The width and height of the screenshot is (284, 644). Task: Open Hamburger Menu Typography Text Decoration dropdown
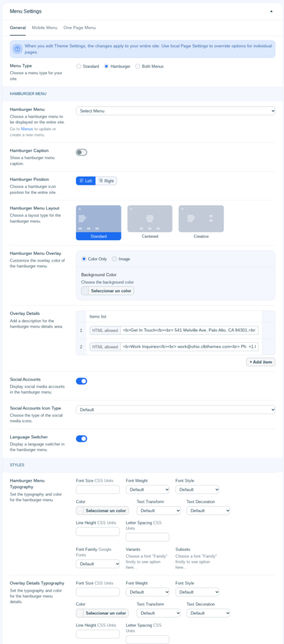click(x=208, y=511)
